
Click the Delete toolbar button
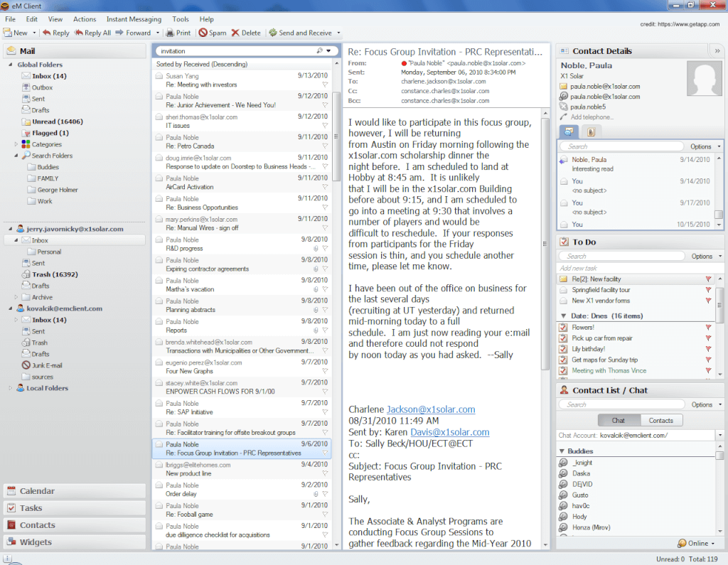(246, 33)
